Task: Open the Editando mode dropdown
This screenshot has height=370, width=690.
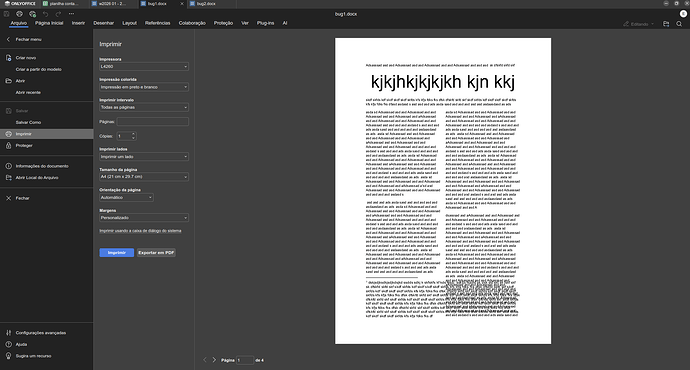Action: pos(639,24)
